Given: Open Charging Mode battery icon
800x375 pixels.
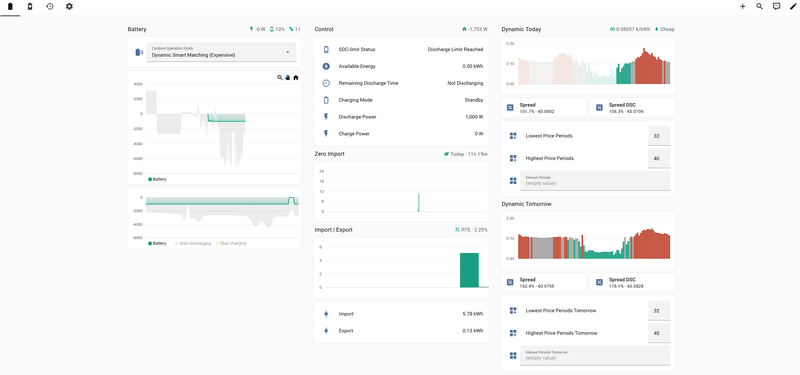Looking at the screenshot, I should pos(327,100).
